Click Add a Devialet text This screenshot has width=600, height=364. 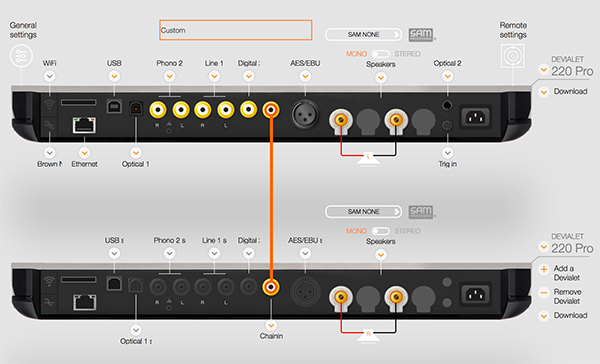[567, 273]
